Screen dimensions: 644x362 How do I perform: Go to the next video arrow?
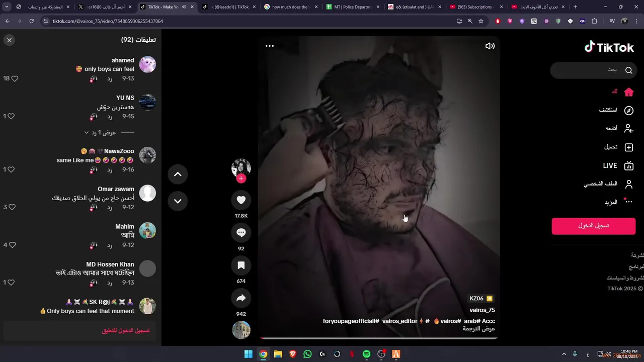coord(178,201)
